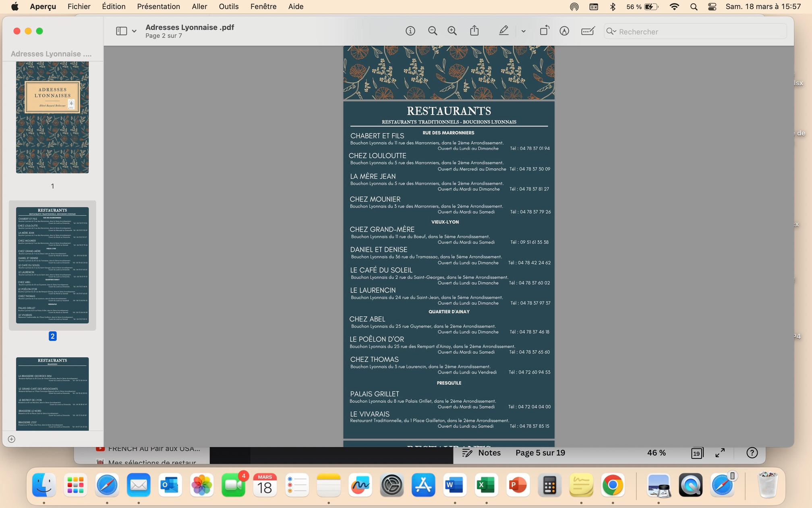The image size is (812, 508).
Task: Zoom out of the PDF page
Action: 433,31
